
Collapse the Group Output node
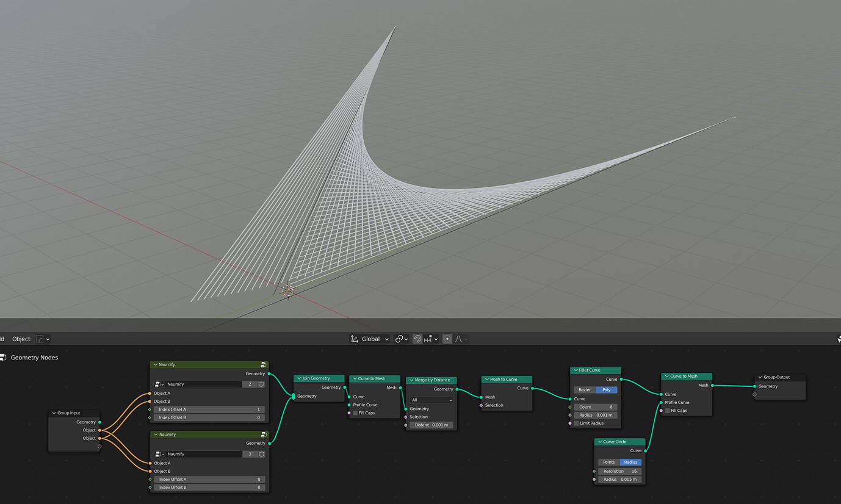click(x=760, y=377)
